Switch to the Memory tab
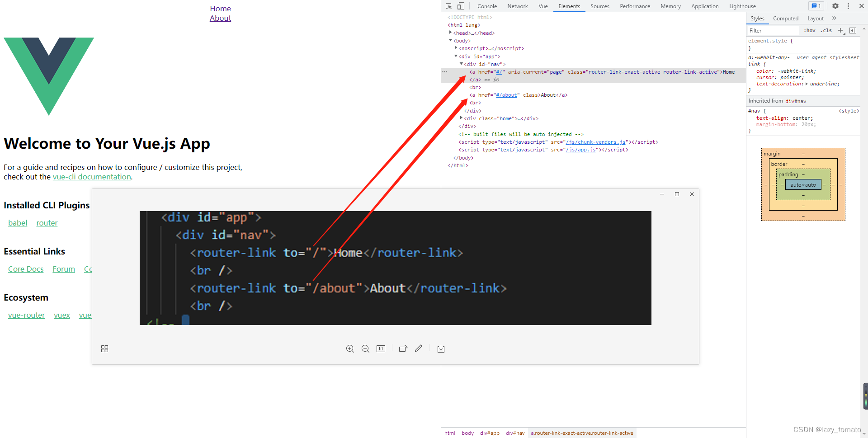 [x=670, y=6]
